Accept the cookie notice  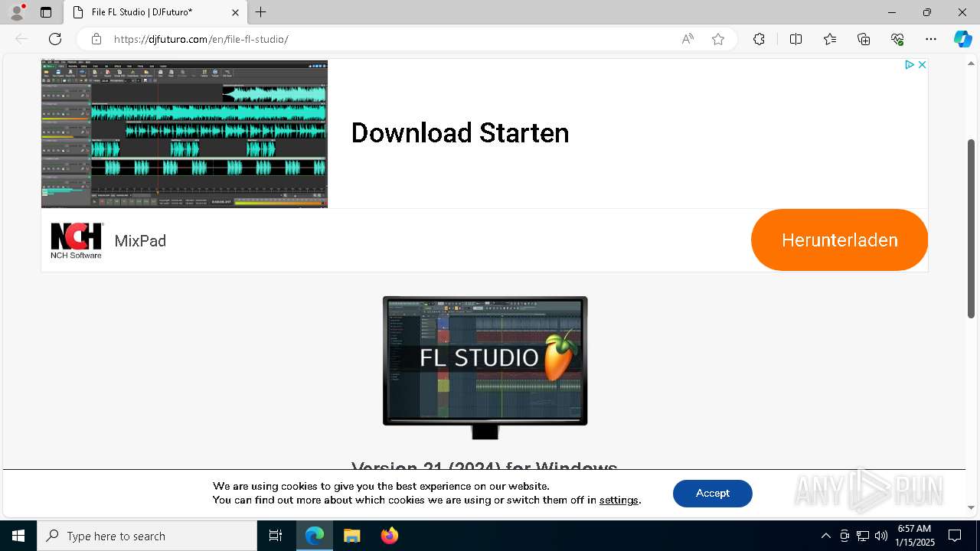click(713, 494)
